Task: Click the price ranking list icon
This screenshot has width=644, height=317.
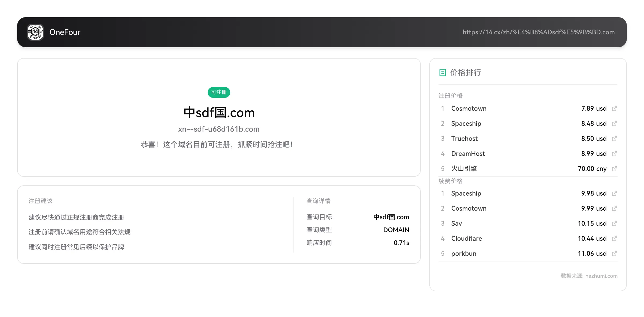Action: pos(442,73)
